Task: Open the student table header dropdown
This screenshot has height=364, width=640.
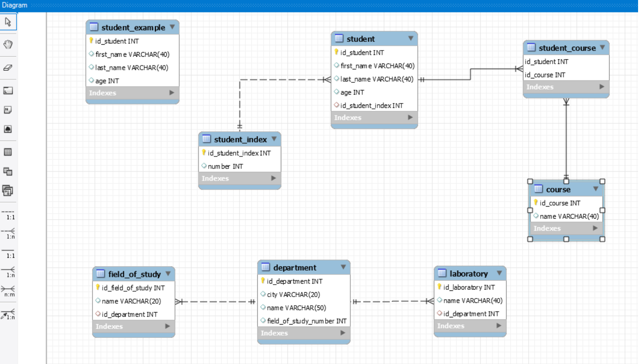Action: pyautogui.click(x=411, y=39)
